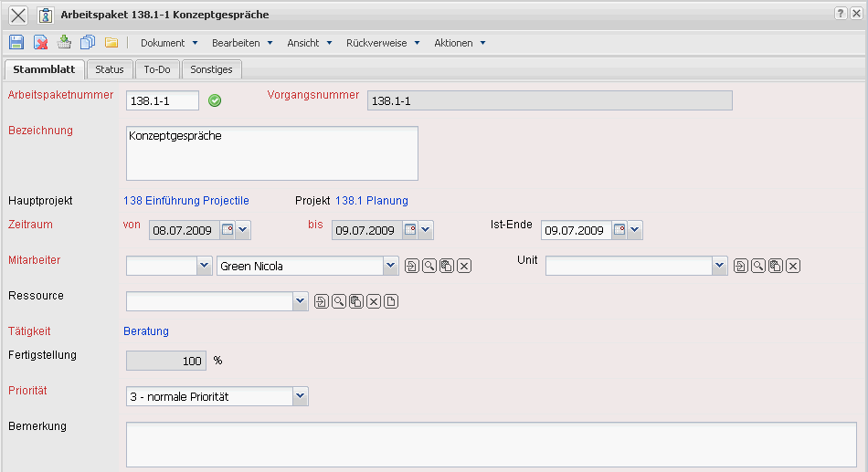This screenshot has width=868, height=472.
Task: Open the Aktionen menu
Action: [459, 43]
